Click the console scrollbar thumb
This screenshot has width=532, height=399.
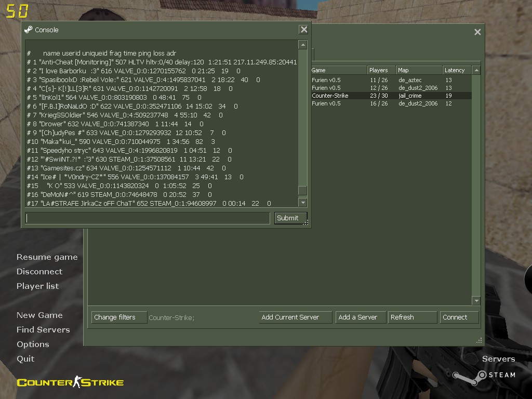[302, 190]
